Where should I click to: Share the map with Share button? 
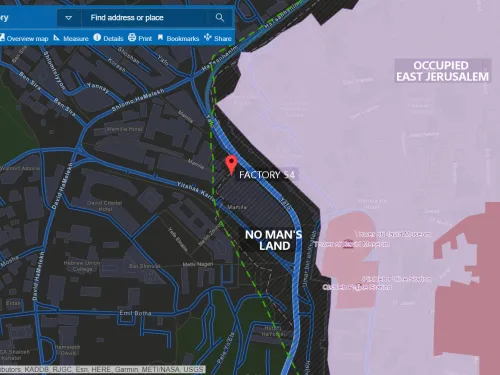[218, 38]
